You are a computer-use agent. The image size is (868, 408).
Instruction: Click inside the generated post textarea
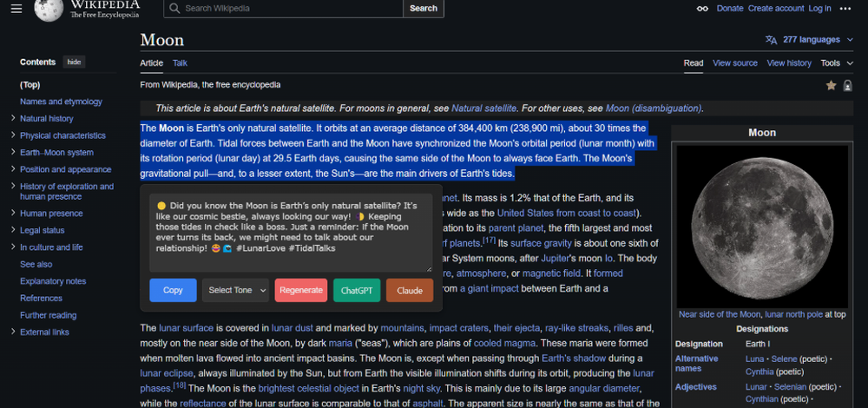[x=291, y=233]
